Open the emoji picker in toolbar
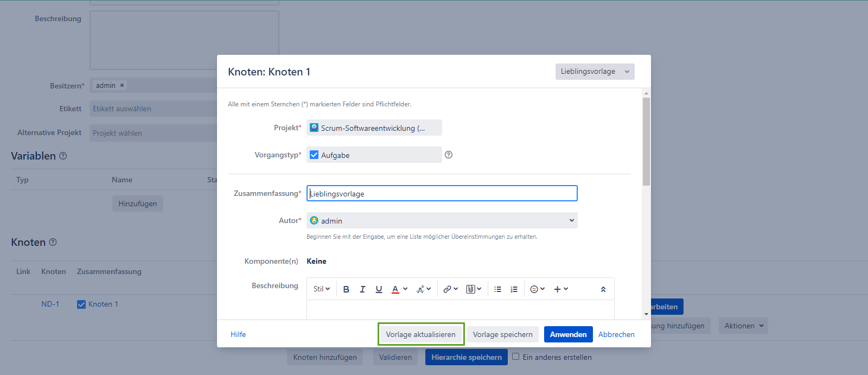The width and height of the screenshot is (868, 375). point(537,289)
